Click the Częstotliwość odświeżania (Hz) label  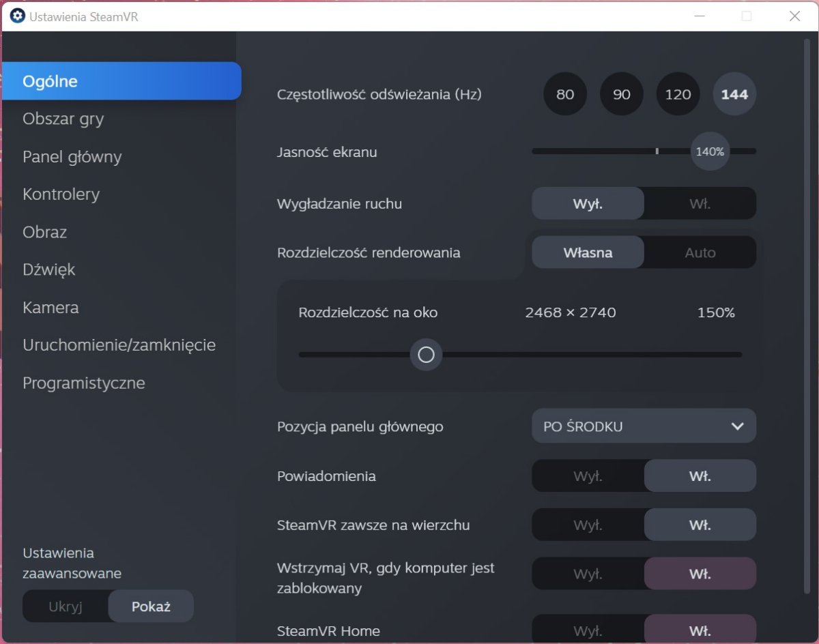tap(379, 95)
